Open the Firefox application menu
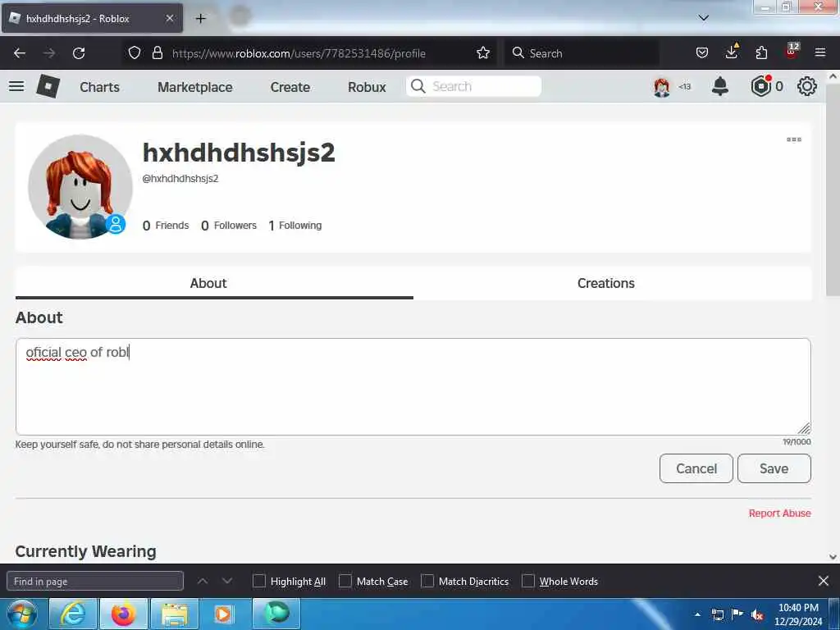840x630 pixels. (x=820, y=53)
